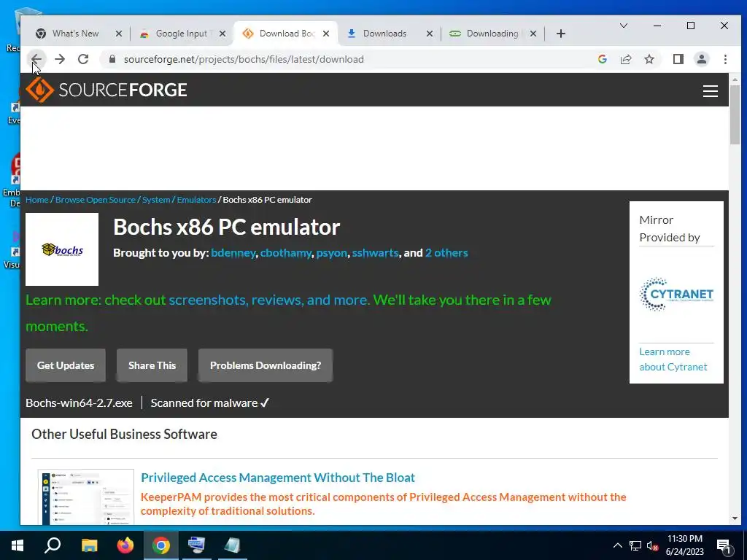
Task: Open the System breadcrumb link
Action: [x=156, y=200]
